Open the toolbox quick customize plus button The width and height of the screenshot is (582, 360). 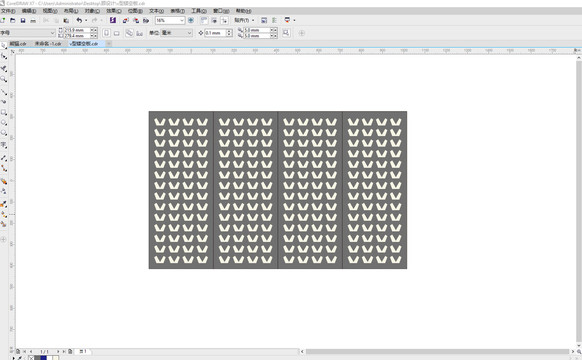(4, 239)
